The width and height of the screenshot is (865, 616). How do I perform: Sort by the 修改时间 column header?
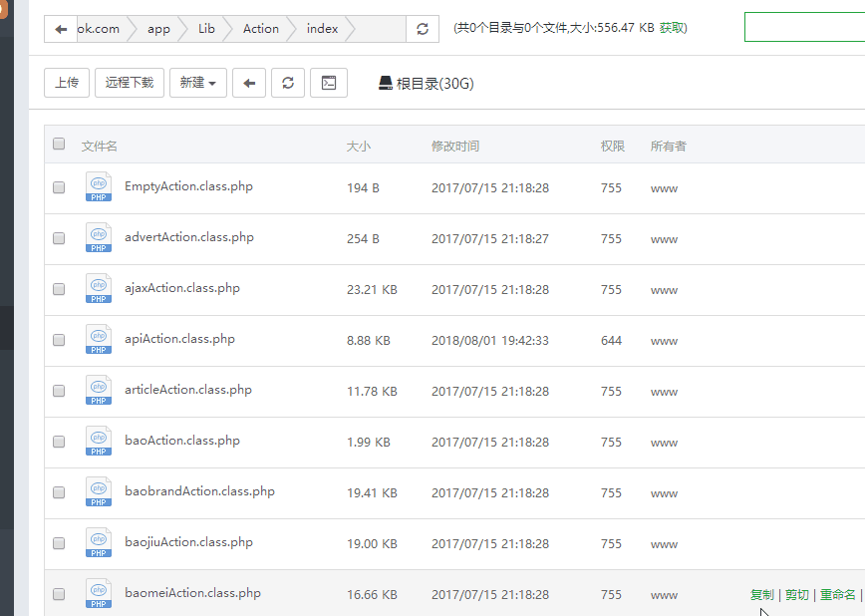click(x=455, y=147)
